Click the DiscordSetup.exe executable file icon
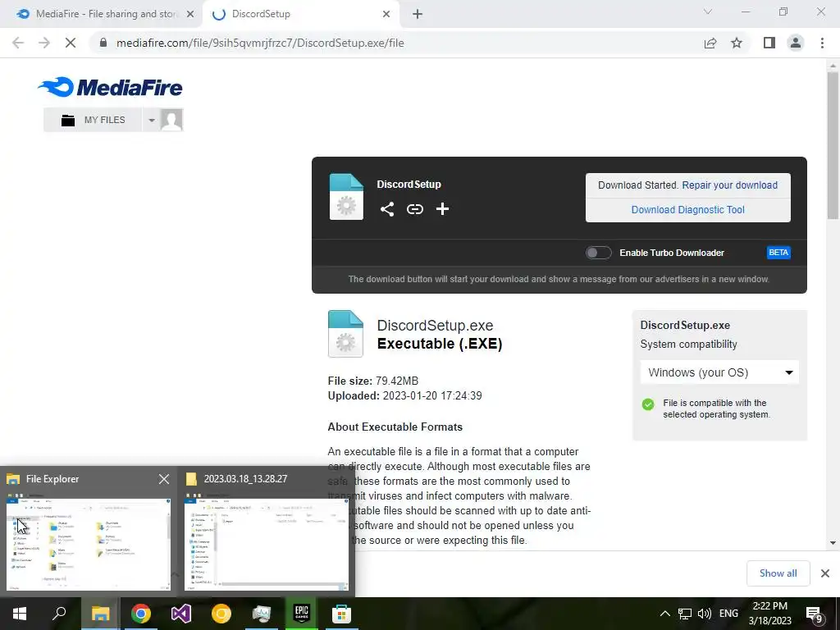The height and width of the screenshot is (630, 840). (x=345, y=334)
